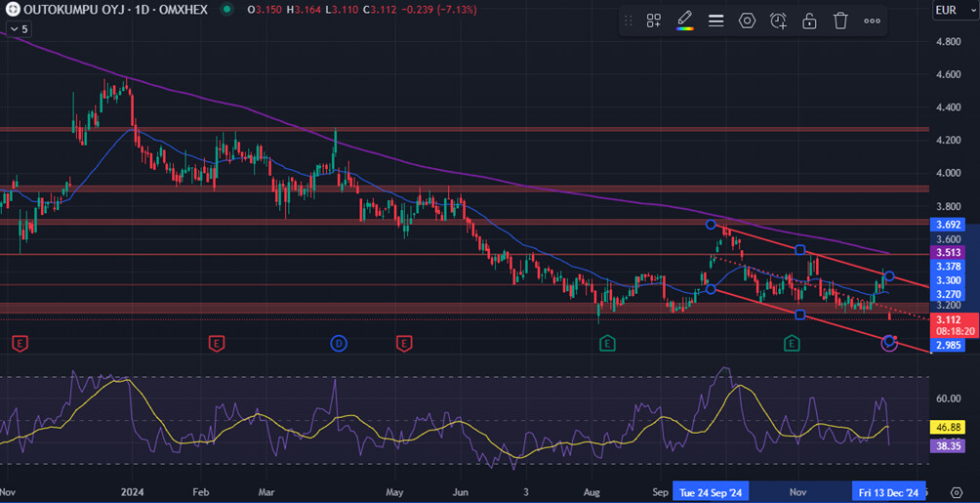Click the 3.112 current price label
The image size is (980, 503).
pos(948,319)
